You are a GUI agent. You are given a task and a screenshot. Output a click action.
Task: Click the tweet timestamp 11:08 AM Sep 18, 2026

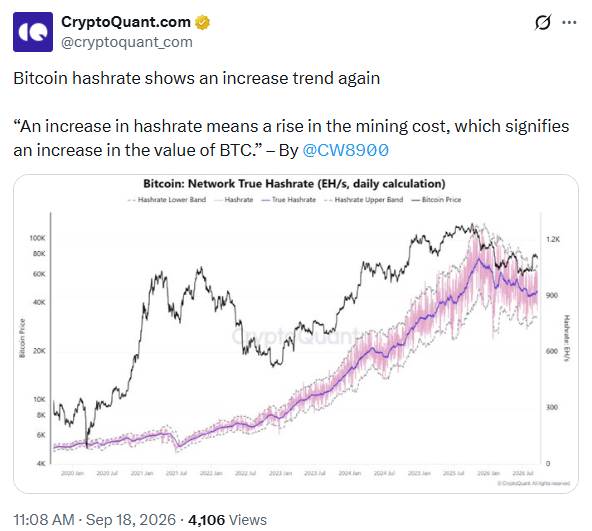[x=95, y=520]
